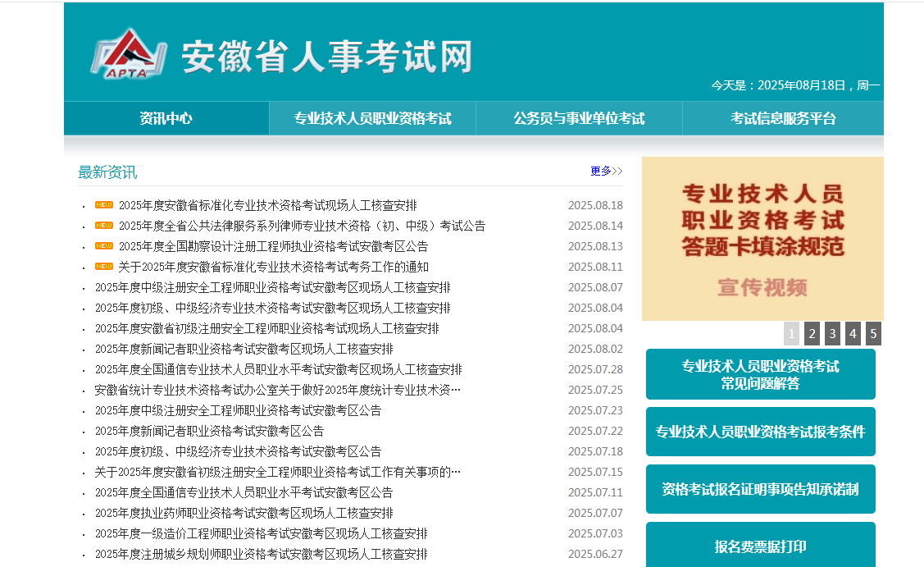
Task: Select page 5 of the banner carousel
Action: tap(872, 333)
